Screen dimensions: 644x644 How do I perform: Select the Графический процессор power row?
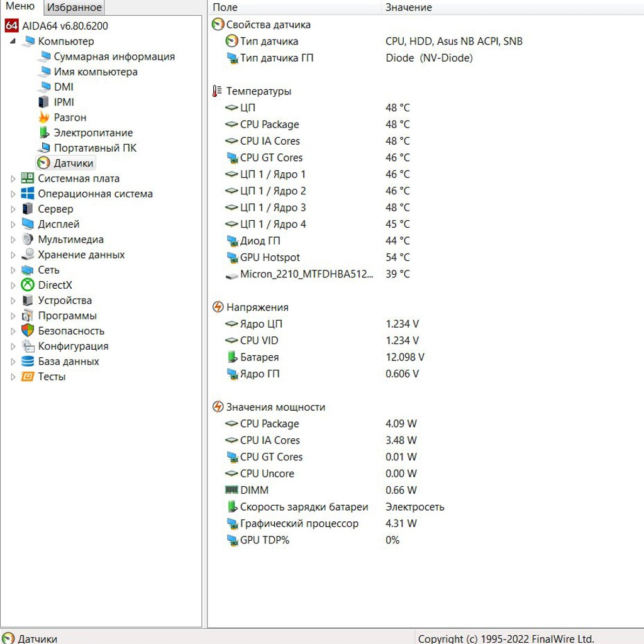(x=426, y=523)
